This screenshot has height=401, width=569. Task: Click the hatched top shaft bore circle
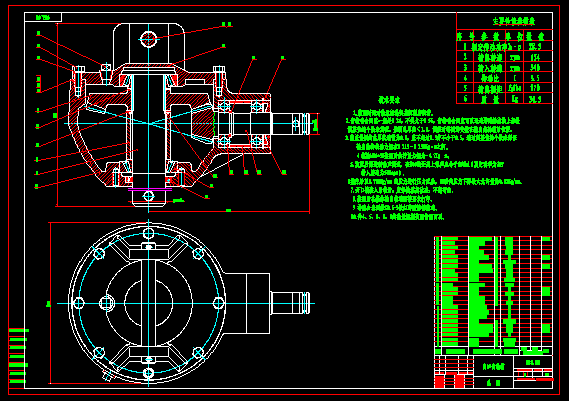148,39
